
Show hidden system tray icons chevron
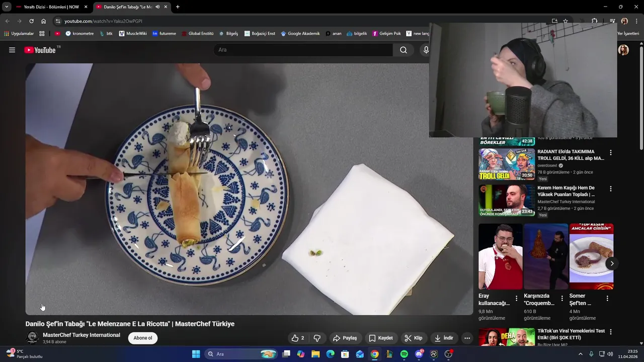pos(580,354)
